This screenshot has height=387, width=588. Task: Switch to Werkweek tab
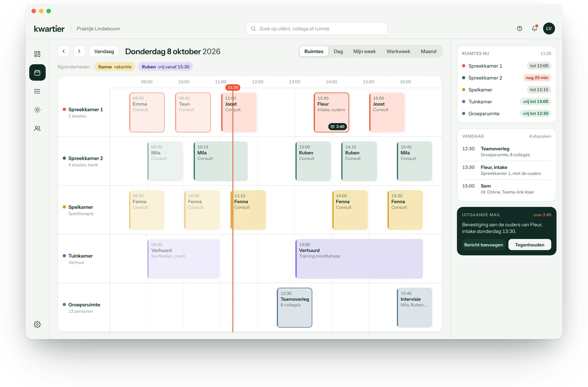(398, 51)
